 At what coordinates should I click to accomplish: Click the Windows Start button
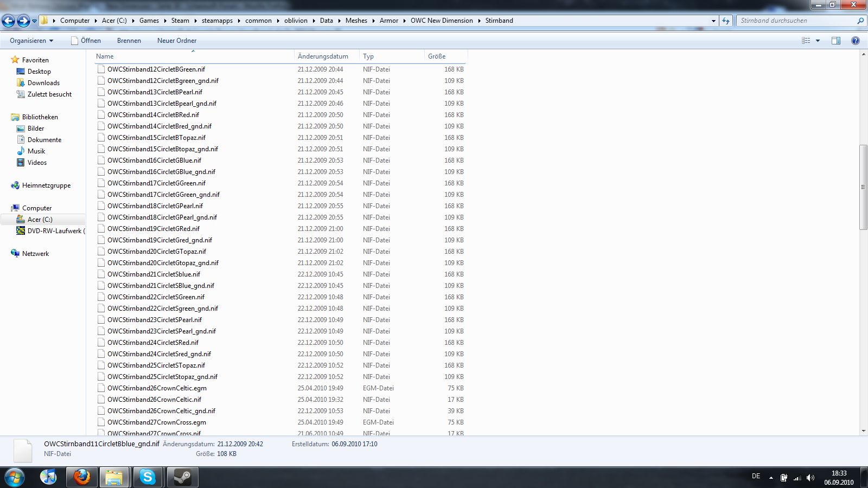coord(15,477)
